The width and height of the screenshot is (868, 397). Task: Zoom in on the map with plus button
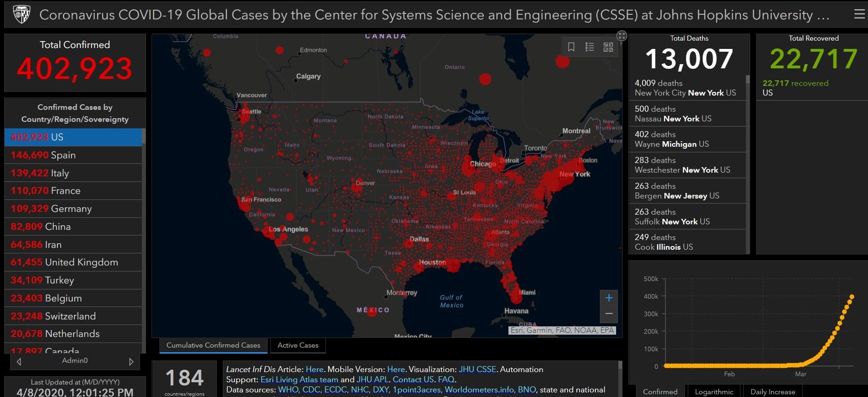click(x=609, y=298)
